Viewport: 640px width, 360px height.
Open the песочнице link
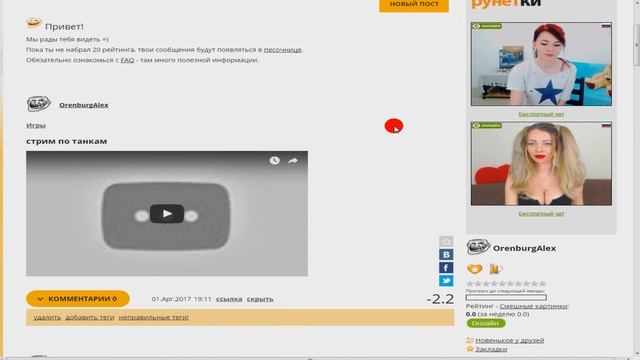[282, 50]
